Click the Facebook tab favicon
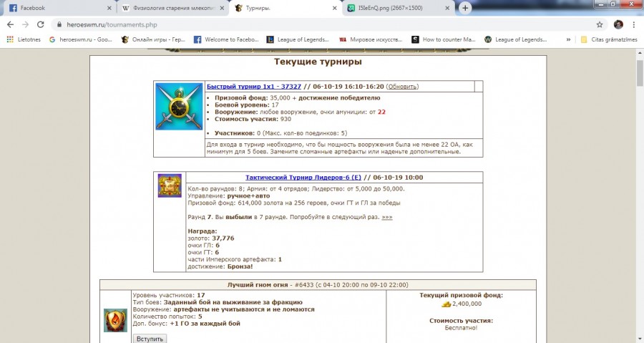 (x=13, y=8)
